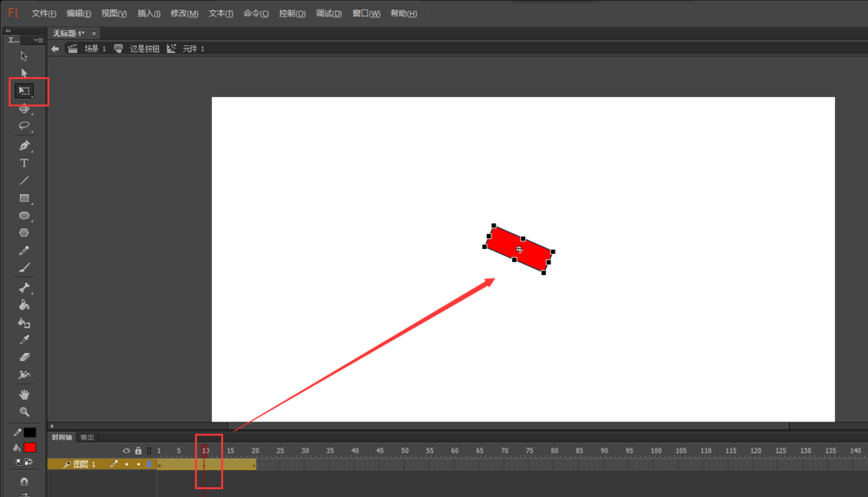Screen dimensions: 868x497
Task: Open the red fill color swatch
Action: click(x=30, y=448)
